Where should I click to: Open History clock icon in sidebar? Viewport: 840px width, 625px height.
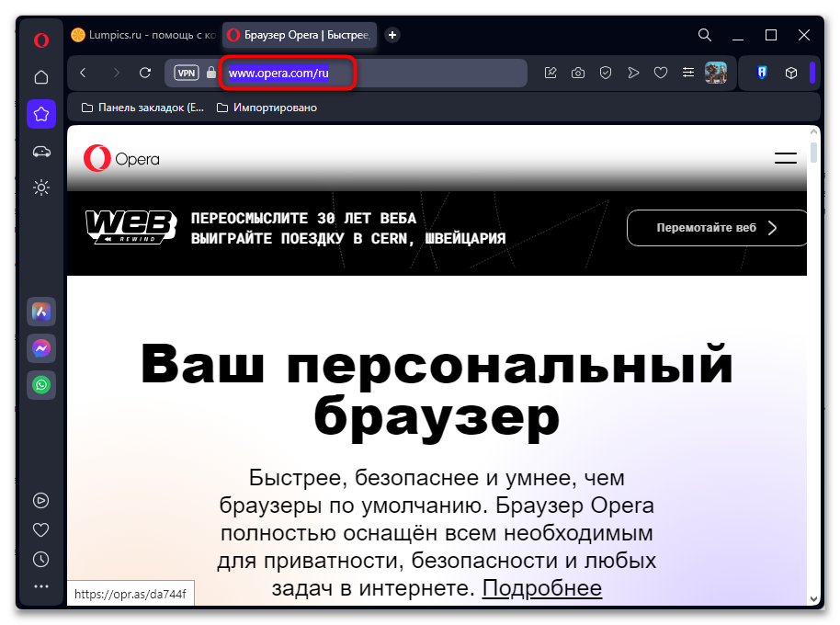(x=41, y=559)
